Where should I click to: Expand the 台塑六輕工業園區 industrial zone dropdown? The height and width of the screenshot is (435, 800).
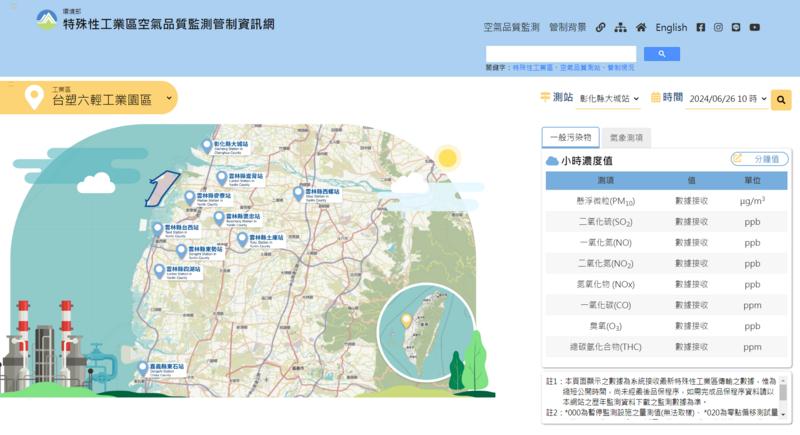pyautogui.click(x=89, y=97)
